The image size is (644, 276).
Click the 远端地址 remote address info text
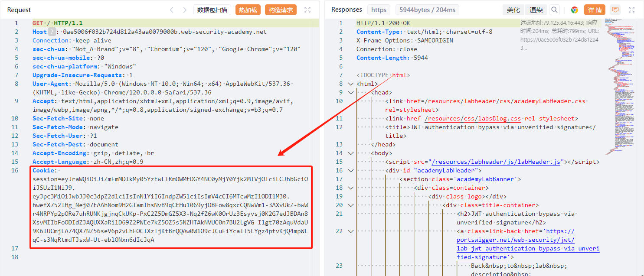(559, 36)
